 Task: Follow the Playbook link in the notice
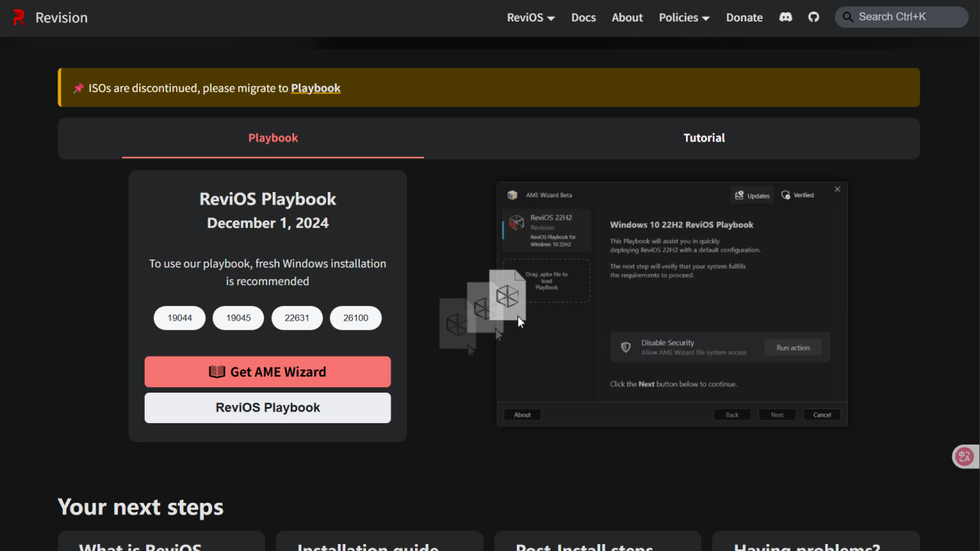point(315,88)
